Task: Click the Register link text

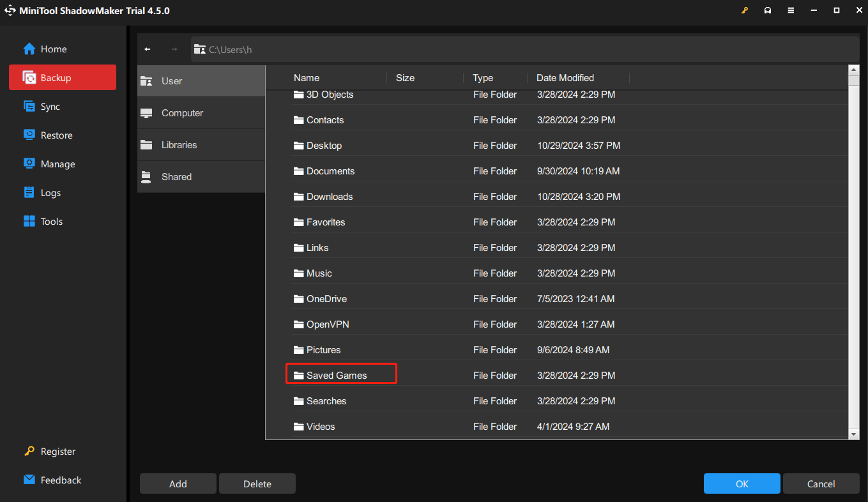Action: [x=58, y=452]
